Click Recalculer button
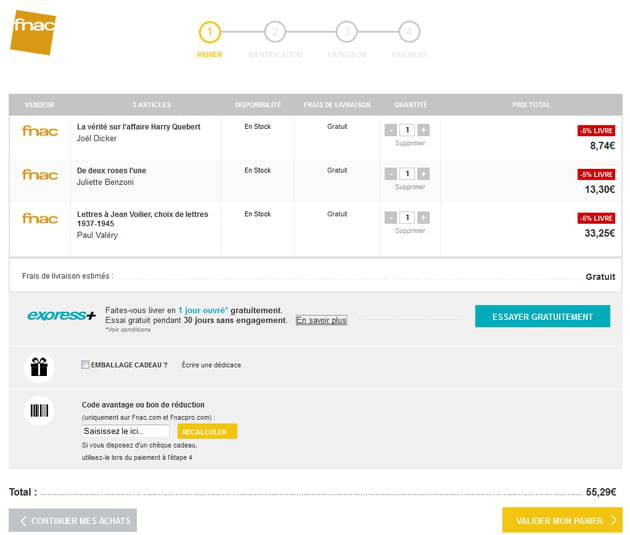The width and height of the screenshot is (630, 535). click(207, 431)
